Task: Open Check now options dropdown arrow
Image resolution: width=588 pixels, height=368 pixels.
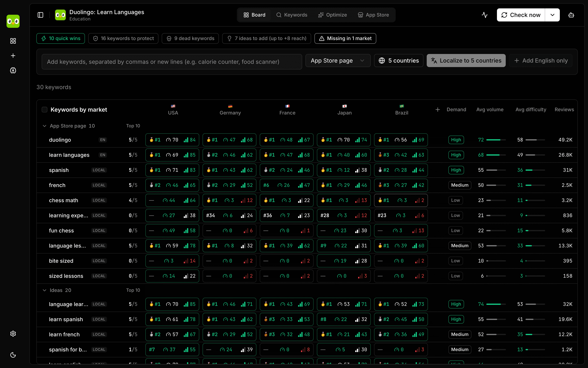Action: tap(552, 15)
